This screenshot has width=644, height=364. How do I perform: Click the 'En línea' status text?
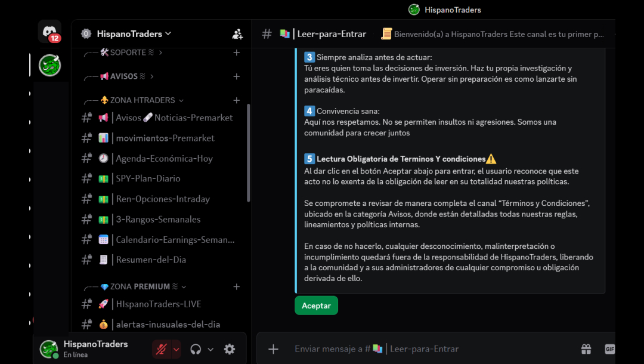click(x=76, y=355)
